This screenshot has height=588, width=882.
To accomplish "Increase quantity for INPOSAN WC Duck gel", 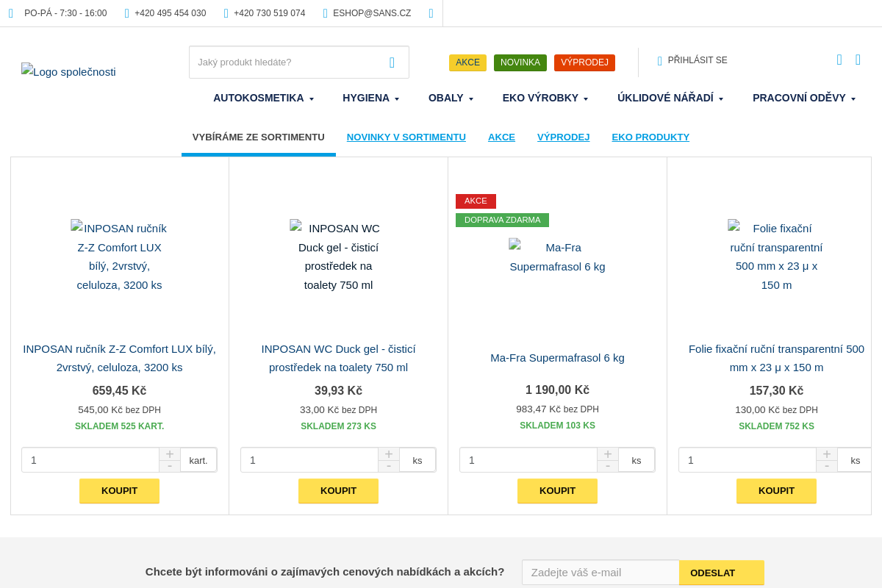I will pyautogui.click(x=389, y=454).
